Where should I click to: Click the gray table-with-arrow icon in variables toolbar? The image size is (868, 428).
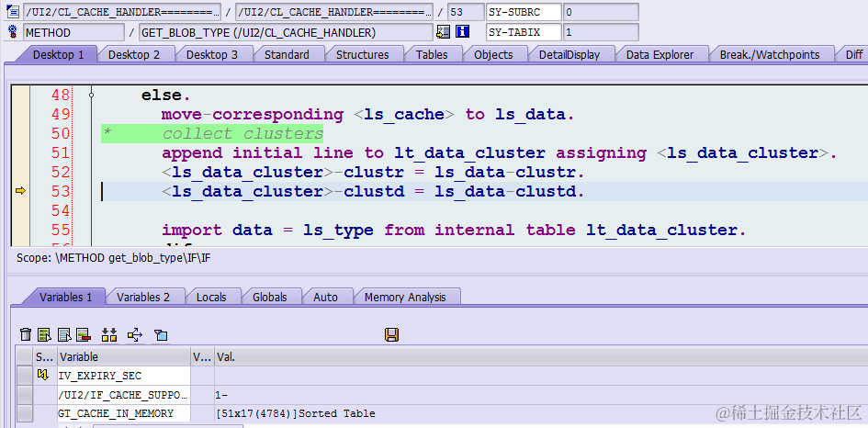click(x=65, y=334)
